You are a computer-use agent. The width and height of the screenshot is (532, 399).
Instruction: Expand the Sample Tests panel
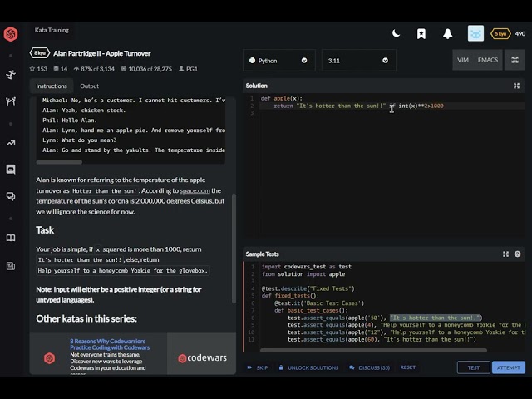coord(505,254)
